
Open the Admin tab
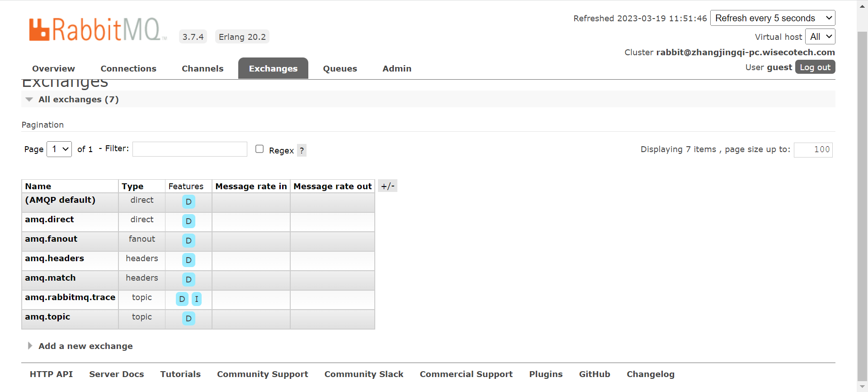[397, 68]
